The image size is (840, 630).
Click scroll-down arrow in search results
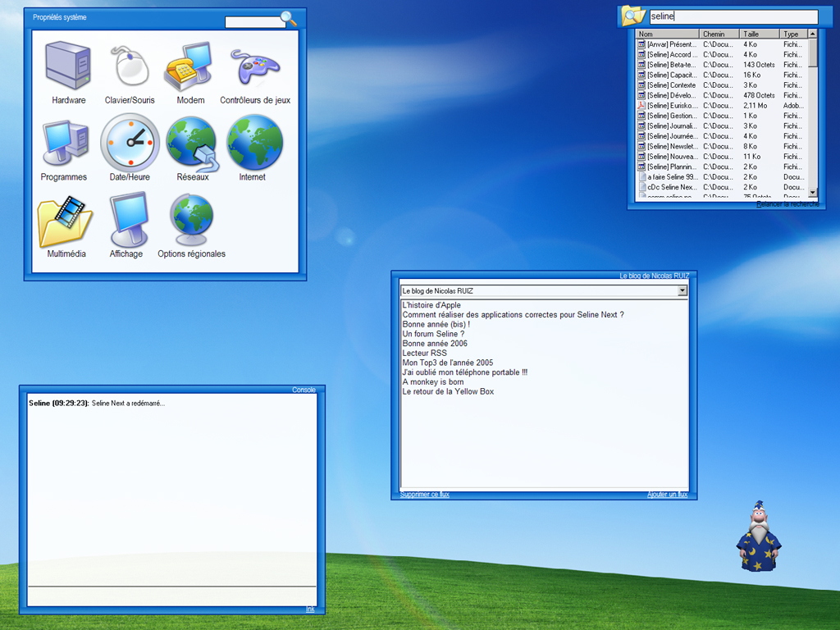[813, 192]
